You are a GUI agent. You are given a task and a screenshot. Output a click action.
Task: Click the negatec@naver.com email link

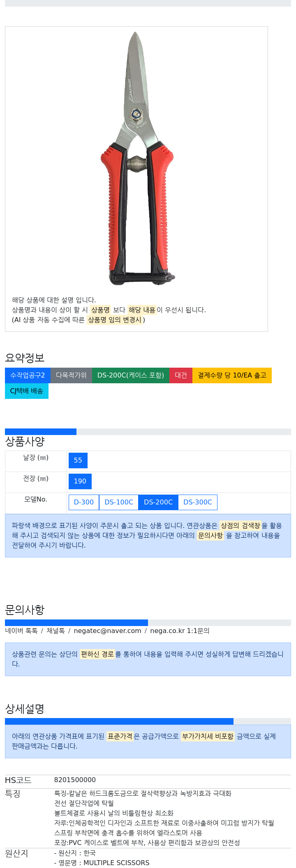point(107,631)
